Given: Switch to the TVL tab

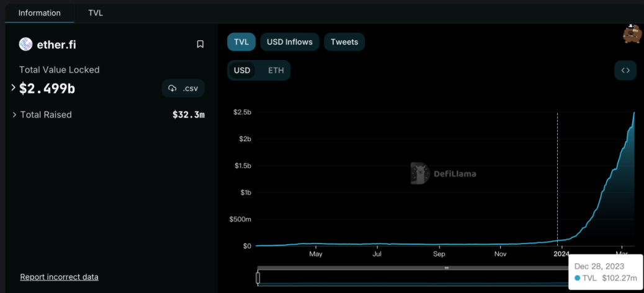Looking at the screenshot, I should tap(96, 13).
